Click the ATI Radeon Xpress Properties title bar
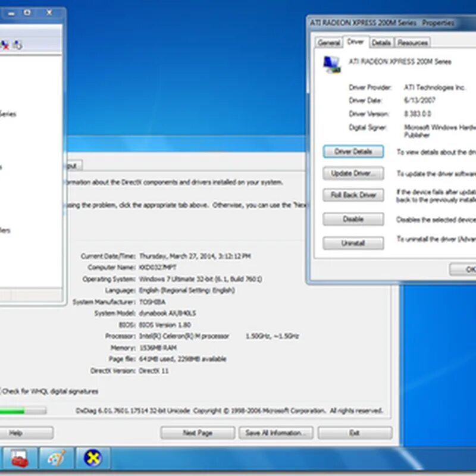 pyautogui.click(x=392, y=23)
